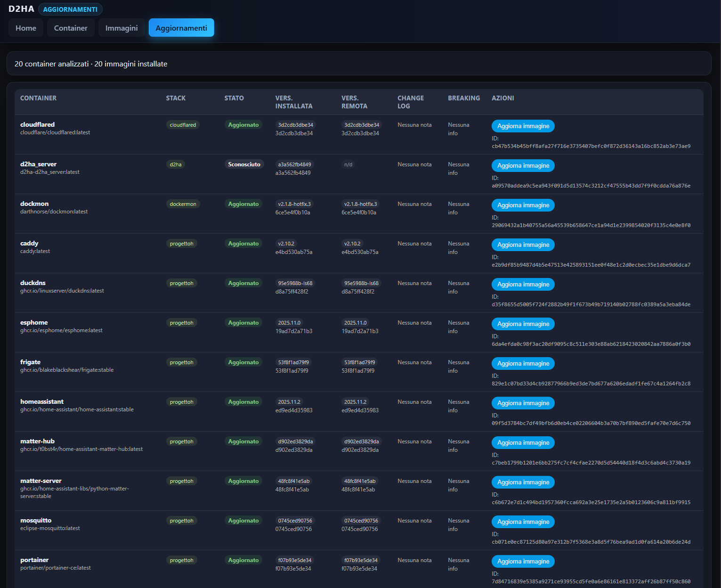
Task: Click the frigate container name
Action: 30,362
